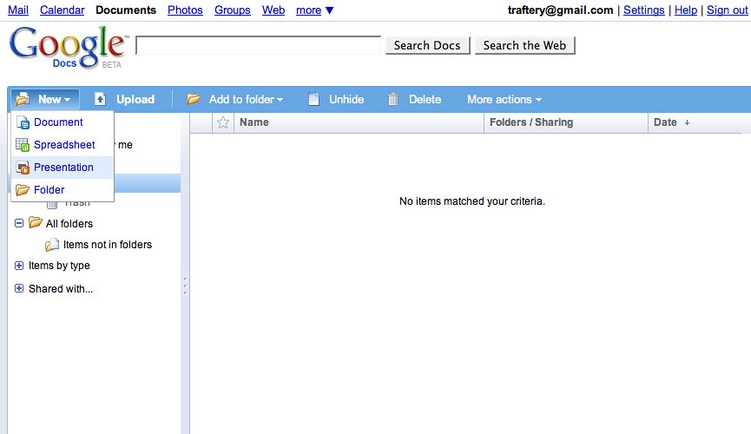Expand the Shared with... node
This screenshot has height=434, width=751.
point(19,288)
